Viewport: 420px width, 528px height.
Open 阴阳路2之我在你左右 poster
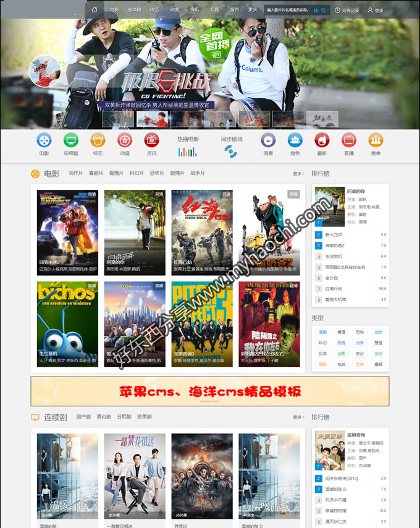[269, 324]
